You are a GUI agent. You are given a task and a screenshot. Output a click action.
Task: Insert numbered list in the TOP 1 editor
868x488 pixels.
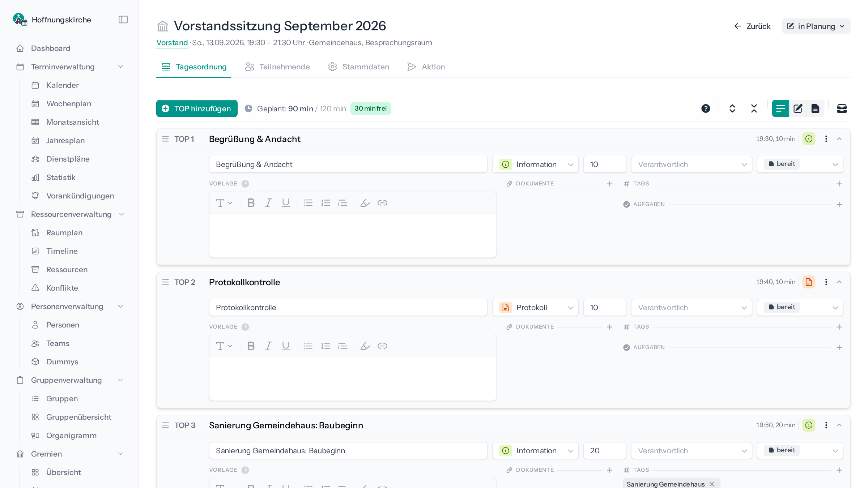(325, 203)
